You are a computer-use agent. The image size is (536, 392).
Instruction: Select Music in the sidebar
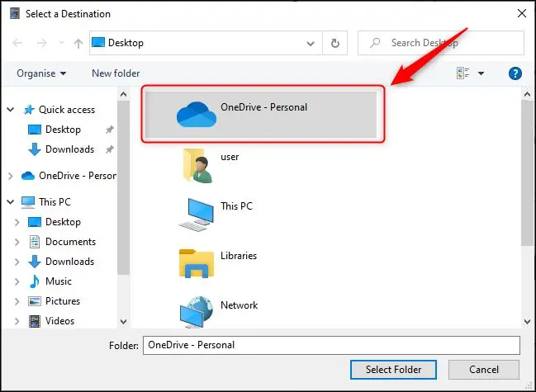tap(59, 281)
